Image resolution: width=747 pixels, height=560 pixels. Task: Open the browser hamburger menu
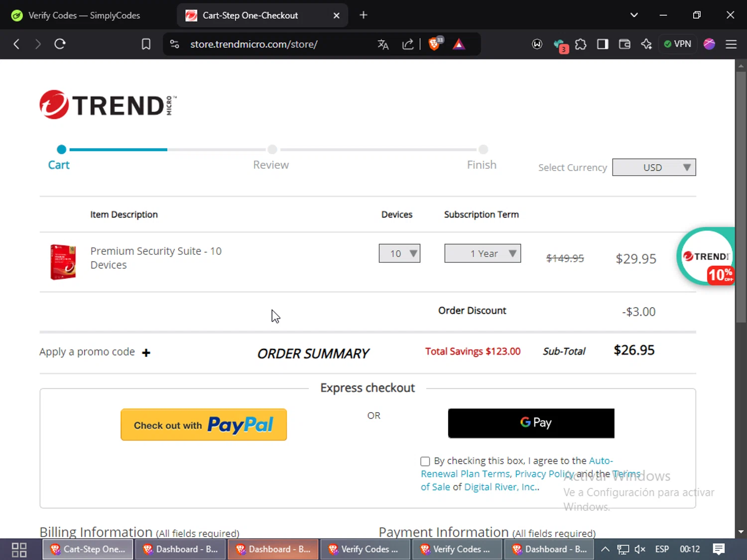point(731,44)
